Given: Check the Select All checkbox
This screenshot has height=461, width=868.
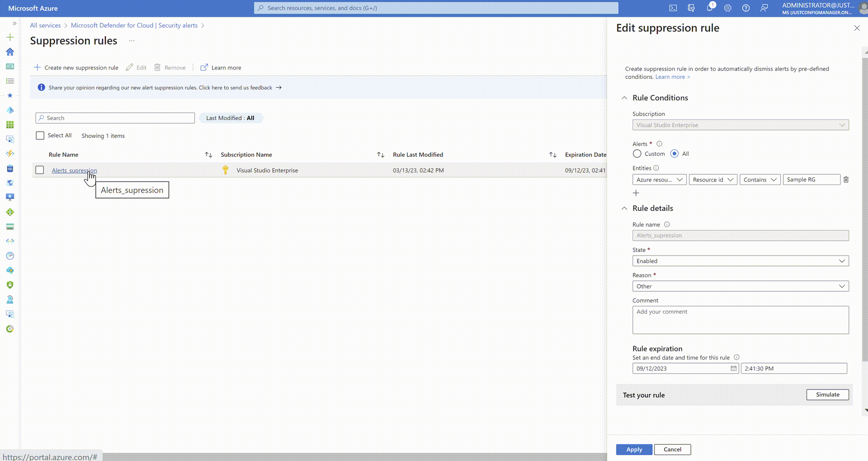Looking at the screenshot, I should coord(40,135).
